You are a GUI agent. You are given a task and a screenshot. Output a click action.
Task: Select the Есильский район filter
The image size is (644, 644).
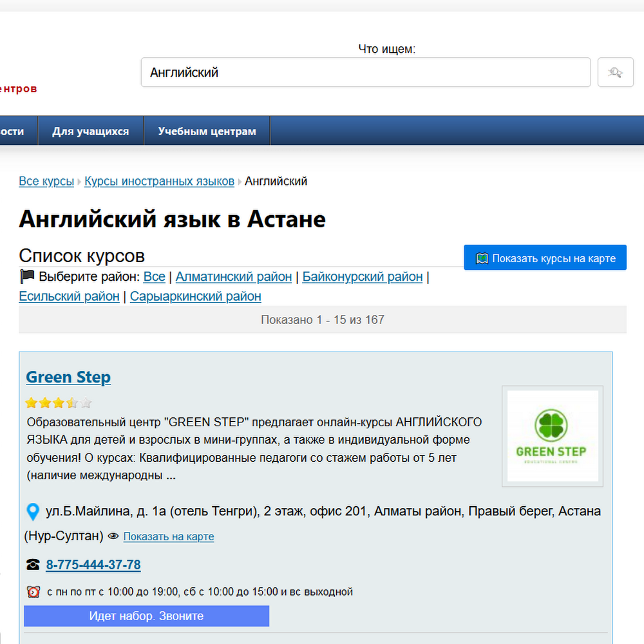tap(69, 296)
